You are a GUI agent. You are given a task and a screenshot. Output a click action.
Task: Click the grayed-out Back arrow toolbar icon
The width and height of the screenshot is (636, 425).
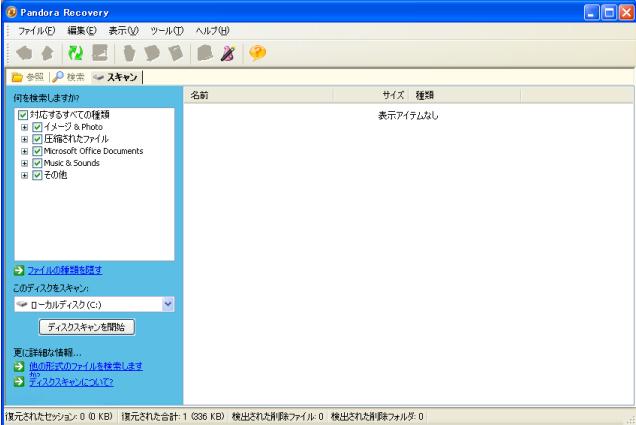tap(24, 53)
